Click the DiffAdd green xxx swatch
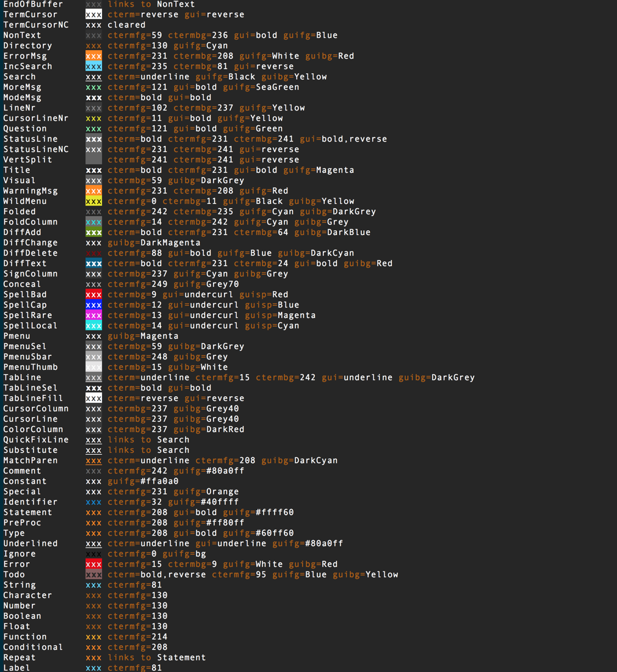Screen dimensions: 617x672 pos(94,233)
